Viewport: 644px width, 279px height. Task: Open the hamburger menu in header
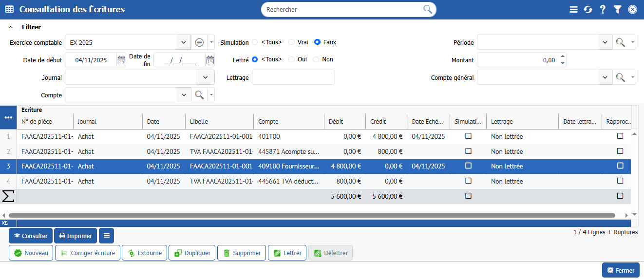click(x=573, y=9)
